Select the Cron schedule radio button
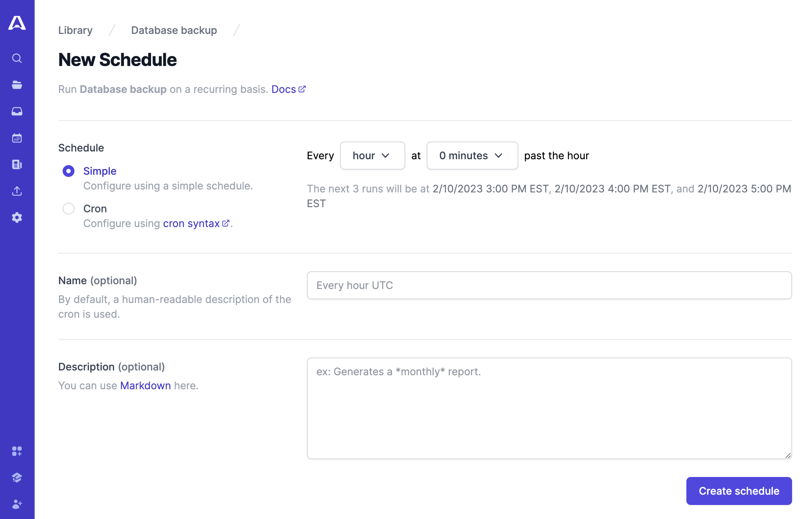 (69, 209)
